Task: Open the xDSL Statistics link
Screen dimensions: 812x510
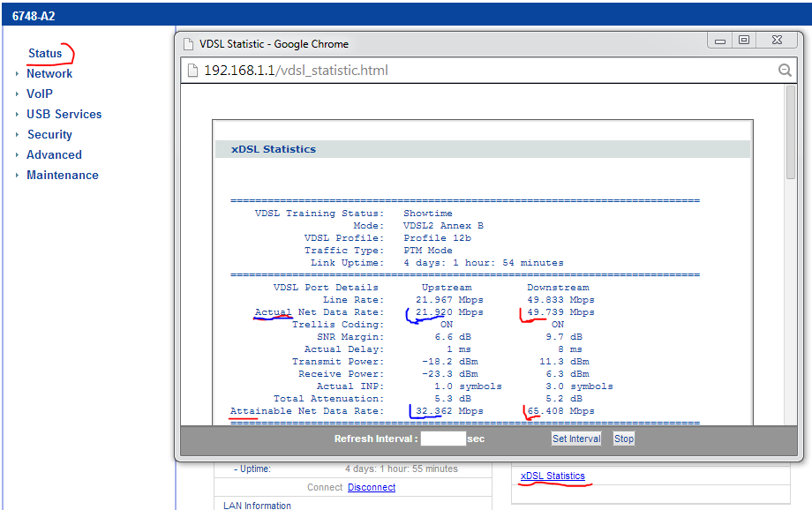Action: pyautogui.click(x=553, y=476)
